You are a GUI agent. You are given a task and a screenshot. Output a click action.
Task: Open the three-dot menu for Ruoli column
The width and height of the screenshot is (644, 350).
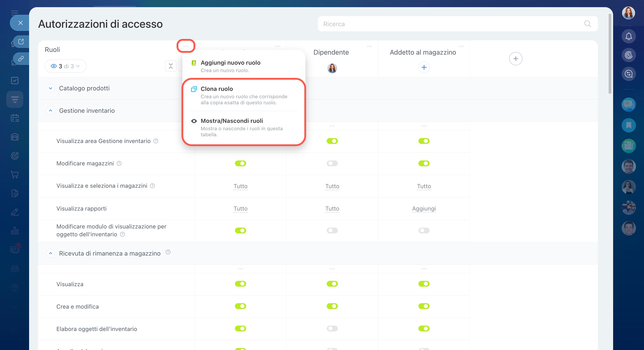point(186,46)
